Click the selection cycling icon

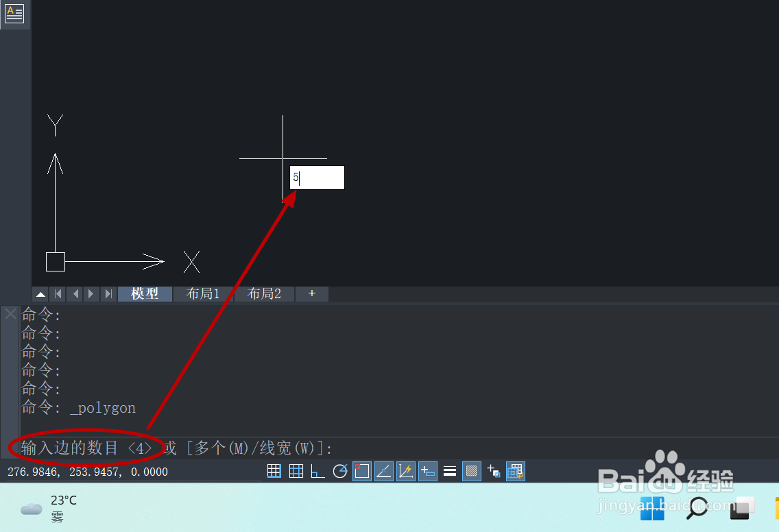coord(493,471)
